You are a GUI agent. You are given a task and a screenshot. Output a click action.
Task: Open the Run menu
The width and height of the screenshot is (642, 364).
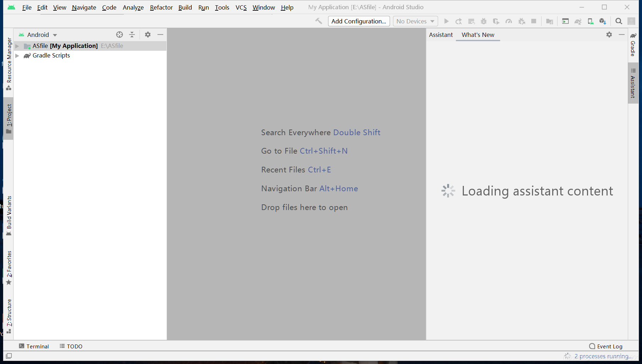pos(204,7)
